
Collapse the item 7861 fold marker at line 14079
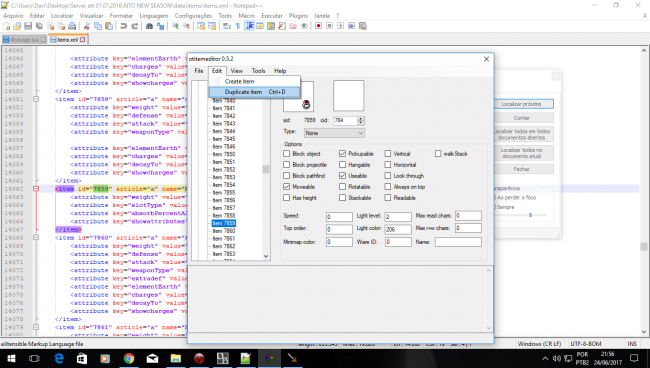point(36,327)
